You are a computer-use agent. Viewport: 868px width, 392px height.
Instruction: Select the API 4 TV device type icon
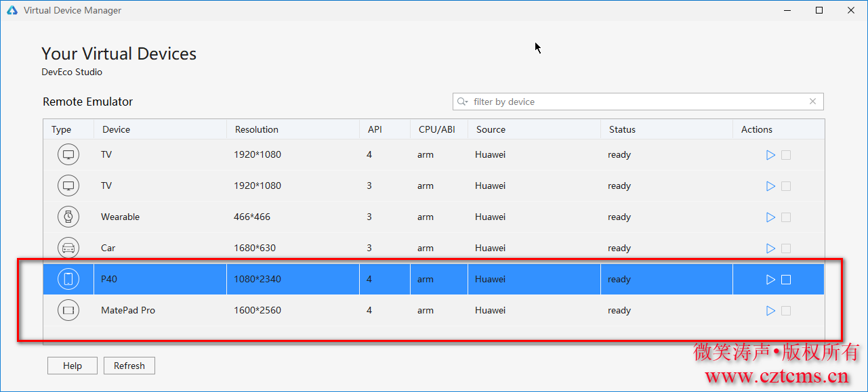68,154
